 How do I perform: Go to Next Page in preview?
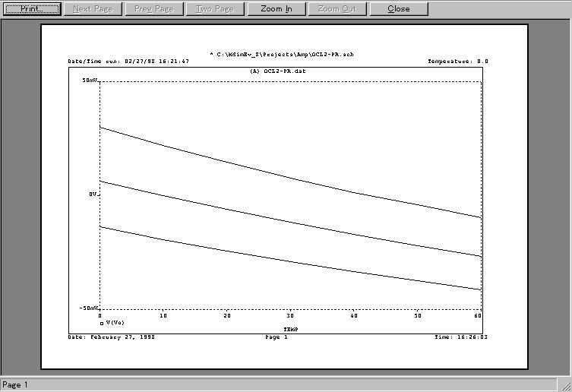[93, 9]
